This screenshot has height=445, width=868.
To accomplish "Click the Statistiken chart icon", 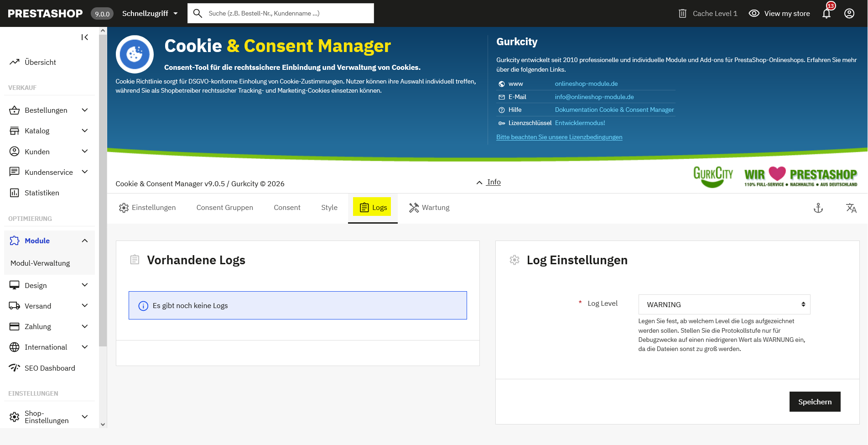I will pos(15,193).
